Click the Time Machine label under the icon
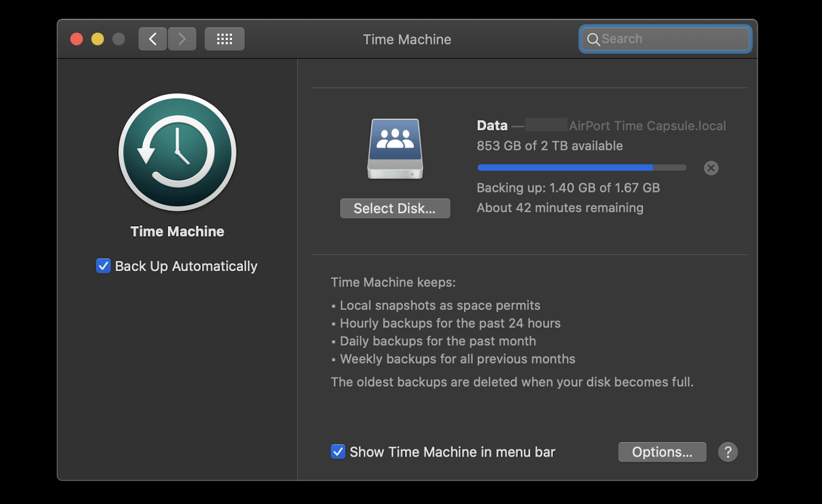 [x=177, y=231]
